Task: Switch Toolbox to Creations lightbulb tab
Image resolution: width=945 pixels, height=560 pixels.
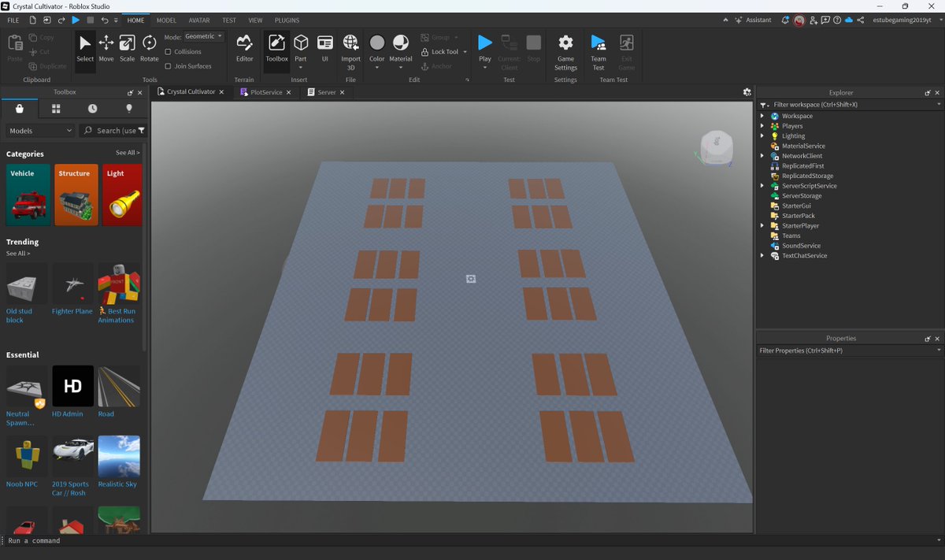Action: point(129,109)
